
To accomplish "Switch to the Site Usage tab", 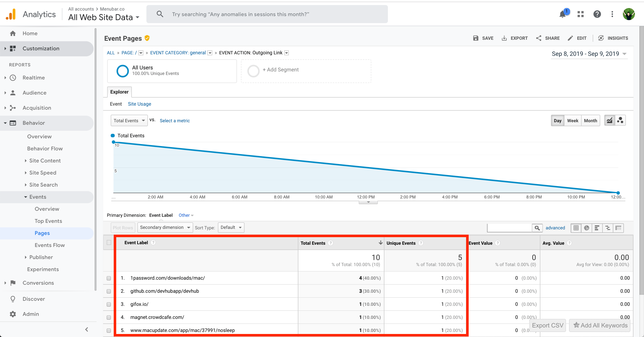I will (139, 104).
